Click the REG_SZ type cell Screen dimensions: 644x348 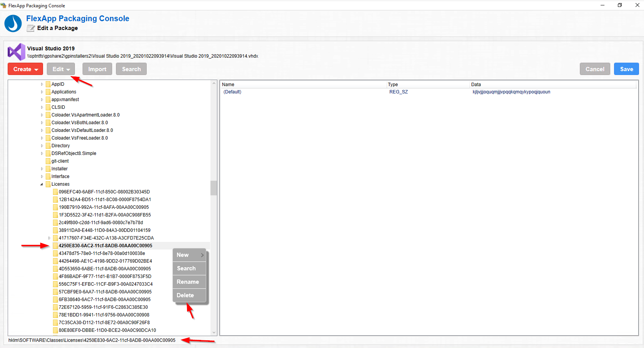(399, 92)
